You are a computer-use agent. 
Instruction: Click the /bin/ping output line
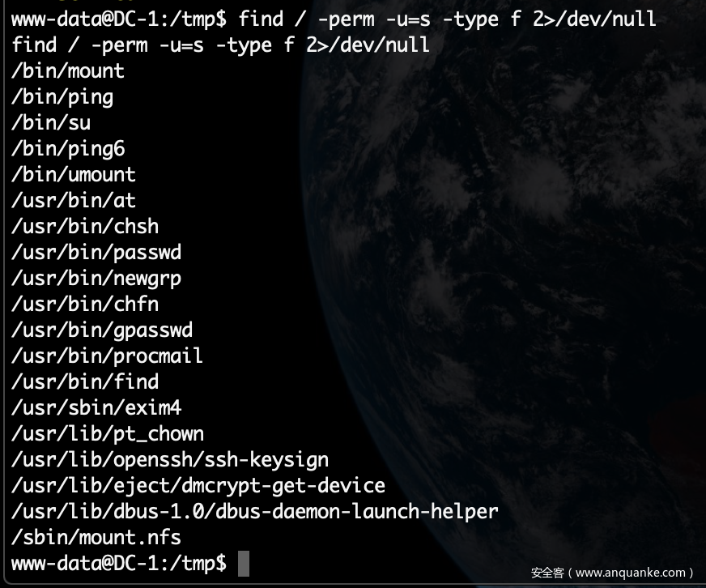pyautogui.click(x=63, y=97)
